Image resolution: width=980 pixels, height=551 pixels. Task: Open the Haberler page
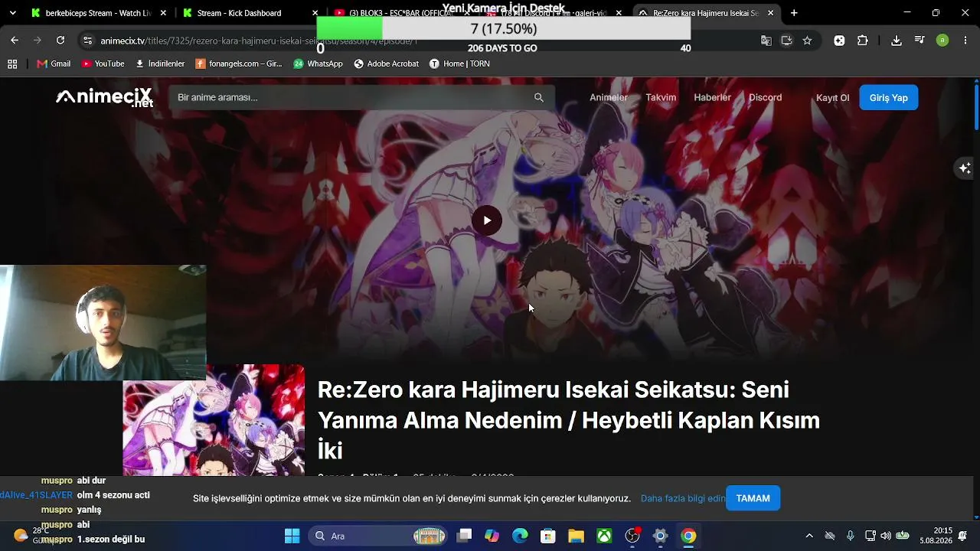(x=712, y=97)
